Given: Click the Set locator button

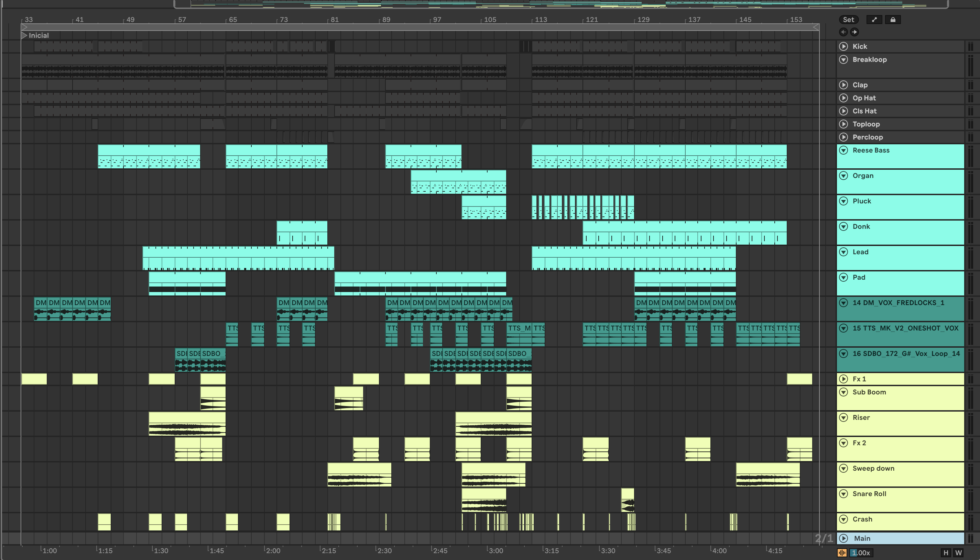Looking at the screenshot, I should (848, 20).
